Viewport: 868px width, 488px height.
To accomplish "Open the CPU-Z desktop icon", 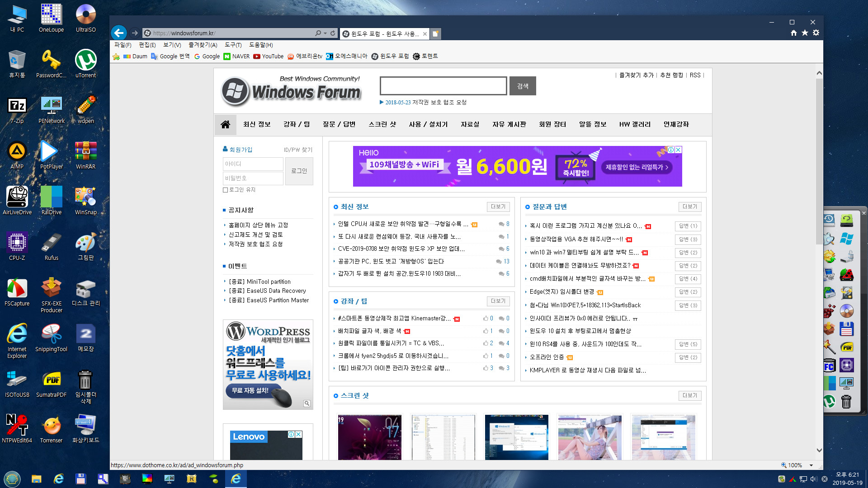I will (17, 246).
